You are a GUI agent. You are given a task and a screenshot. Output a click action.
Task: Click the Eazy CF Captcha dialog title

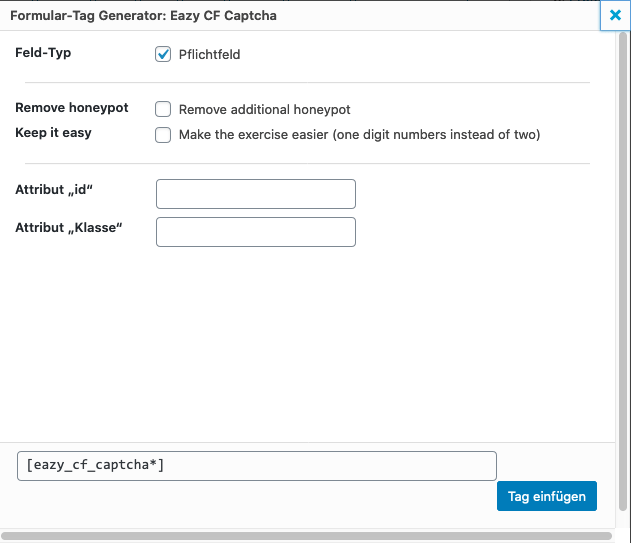[143, 16]
